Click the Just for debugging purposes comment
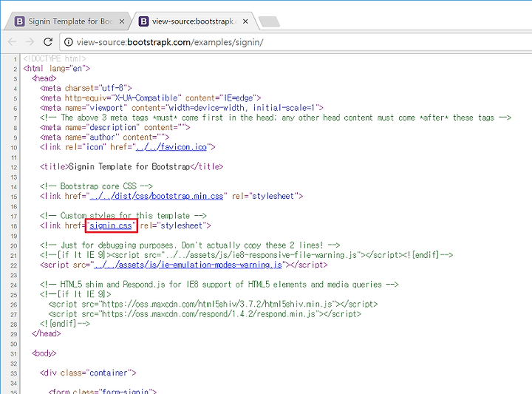The width and height of the screenshot is (532, 394). (x=190, y=245)
